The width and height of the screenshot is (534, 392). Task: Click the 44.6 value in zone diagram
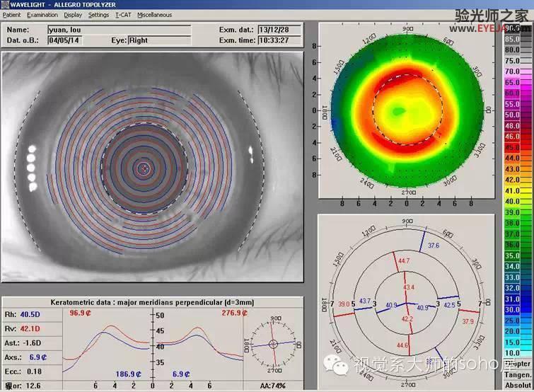click(x=402, y=345)
